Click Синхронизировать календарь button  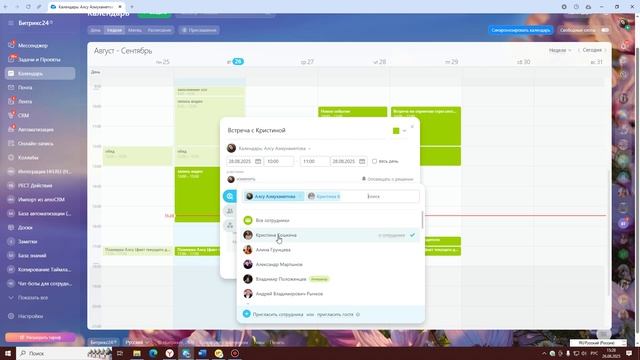tap(520, 30)
